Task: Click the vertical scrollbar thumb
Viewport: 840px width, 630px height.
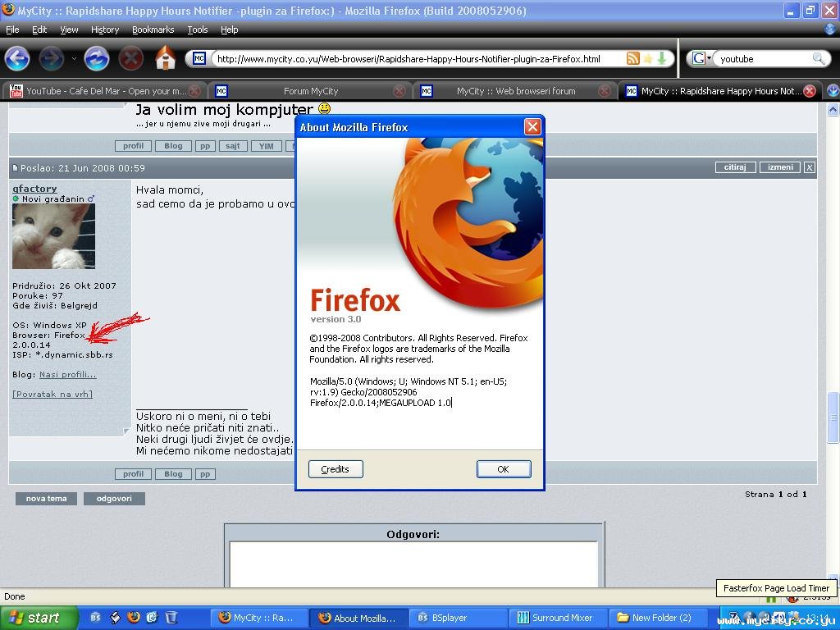Action: pos(833,418)
